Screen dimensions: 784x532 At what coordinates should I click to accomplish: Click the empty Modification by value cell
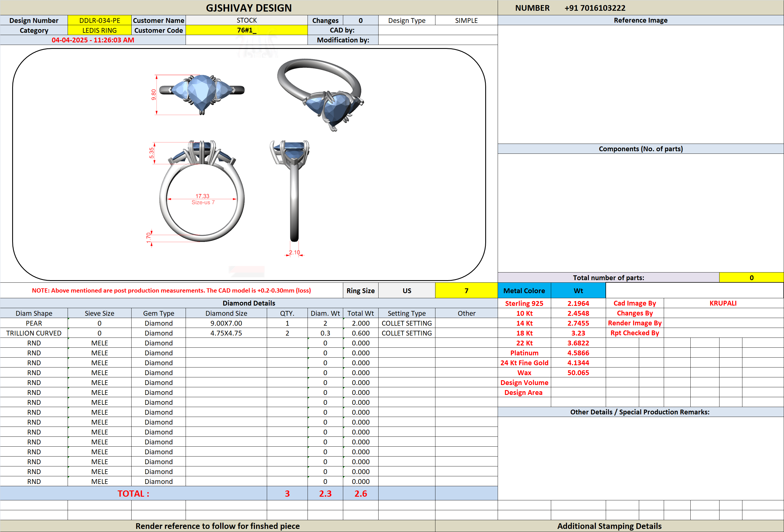tap(438, 40)
